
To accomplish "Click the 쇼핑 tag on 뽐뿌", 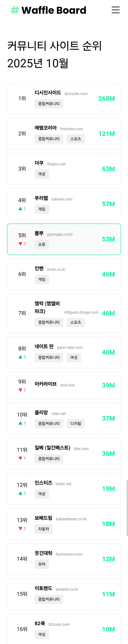I will pos(42,244).
